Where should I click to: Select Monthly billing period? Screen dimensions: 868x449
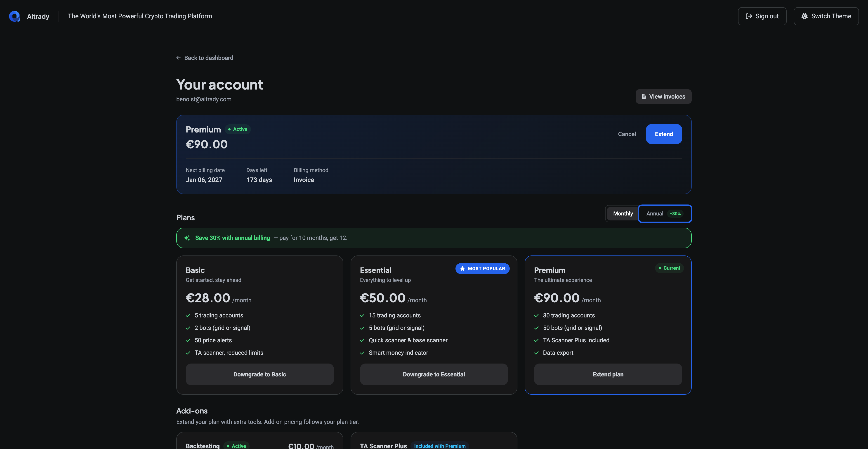(623, 214)
